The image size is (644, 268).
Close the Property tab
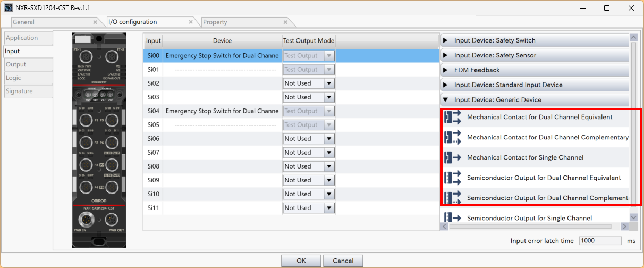click(x=285, y=22)
